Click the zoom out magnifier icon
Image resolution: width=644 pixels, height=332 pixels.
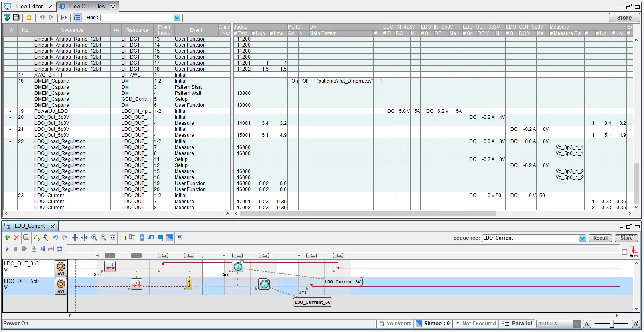[103, 238]
